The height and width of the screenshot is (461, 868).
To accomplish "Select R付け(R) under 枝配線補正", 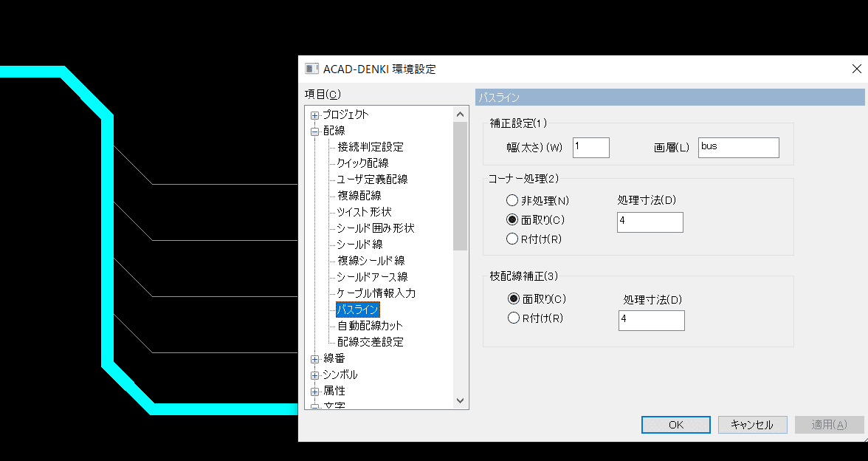I will [514, 318].
